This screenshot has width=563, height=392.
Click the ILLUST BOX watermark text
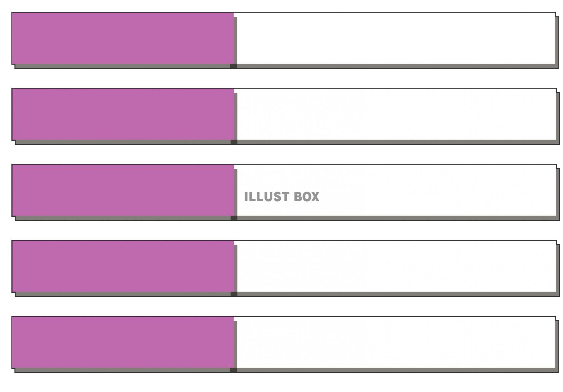click(281, 197)
